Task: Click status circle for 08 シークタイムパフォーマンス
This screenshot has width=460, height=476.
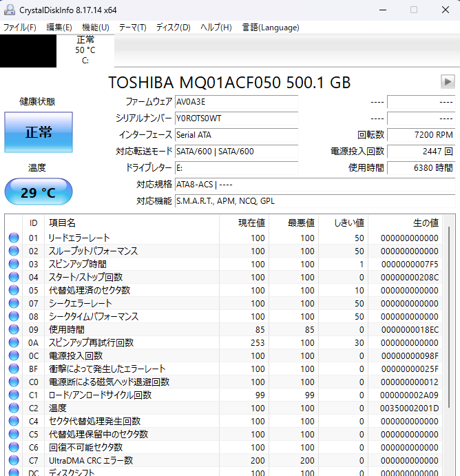Action: (14, 316)
